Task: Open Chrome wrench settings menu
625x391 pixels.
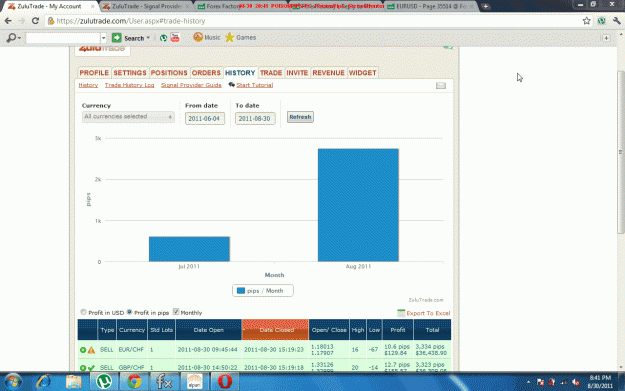Action: (x=617, y=21)
